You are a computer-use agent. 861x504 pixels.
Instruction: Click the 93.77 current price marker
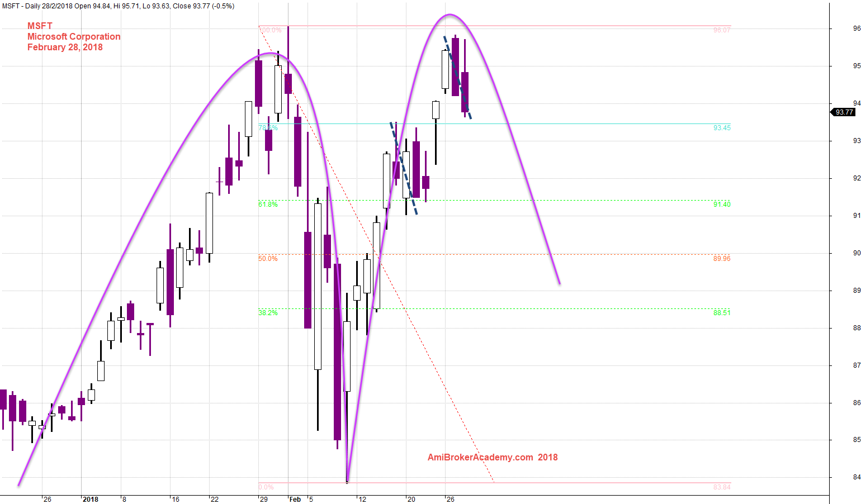pyautogui.click(x=844, y=112)
